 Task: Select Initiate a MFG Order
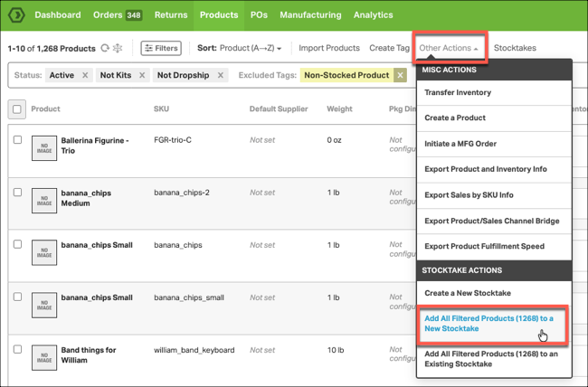click(x=494, y=144)
